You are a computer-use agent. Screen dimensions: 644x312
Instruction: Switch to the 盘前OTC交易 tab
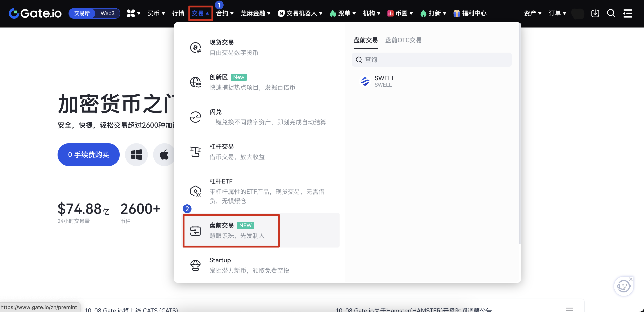(x=403, y=40)
